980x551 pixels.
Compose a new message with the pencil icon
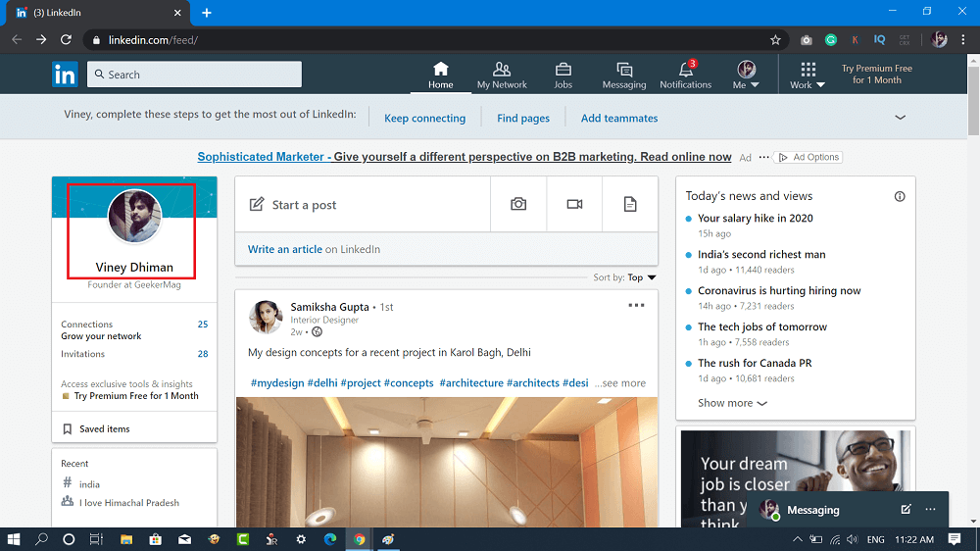coord(906,509)
